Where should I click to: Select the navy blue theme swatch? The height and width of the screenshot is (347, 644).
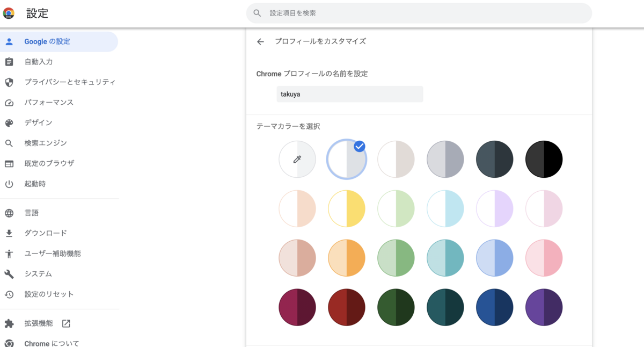tap(495, 307)
